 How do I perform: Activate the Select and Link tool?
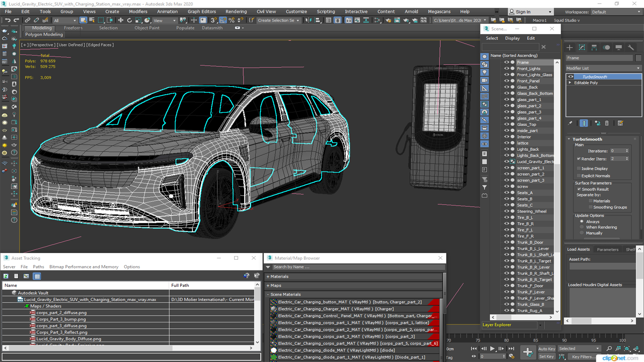[x=28, y=20]
